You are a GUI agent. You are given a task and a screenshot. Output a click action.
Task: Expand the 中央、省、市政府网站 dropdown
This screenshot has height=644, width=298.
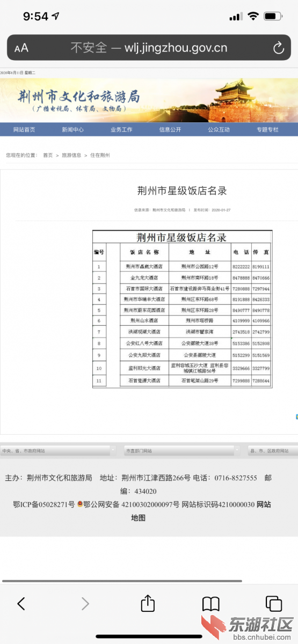(58, 451)
